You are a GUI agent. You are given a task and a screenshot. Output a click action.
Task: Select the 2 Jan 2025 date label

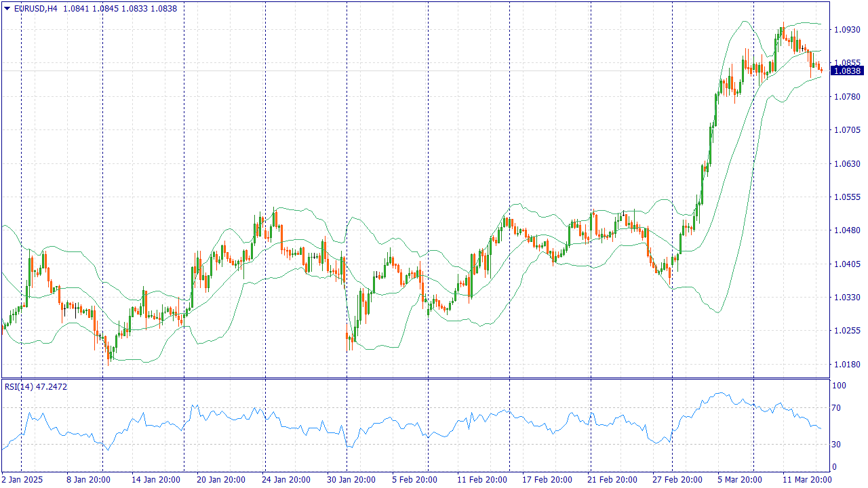click(x=22, y=480)
